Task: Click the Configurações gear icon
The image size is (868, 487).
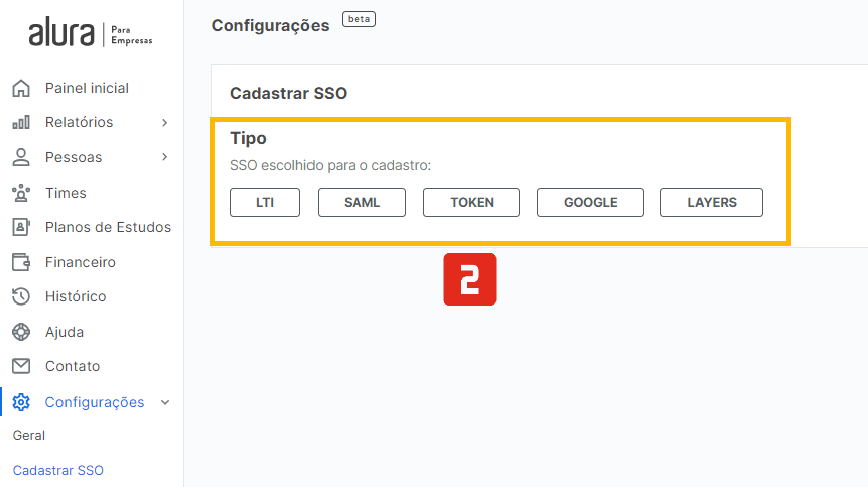Action: [x=21, y=402]
